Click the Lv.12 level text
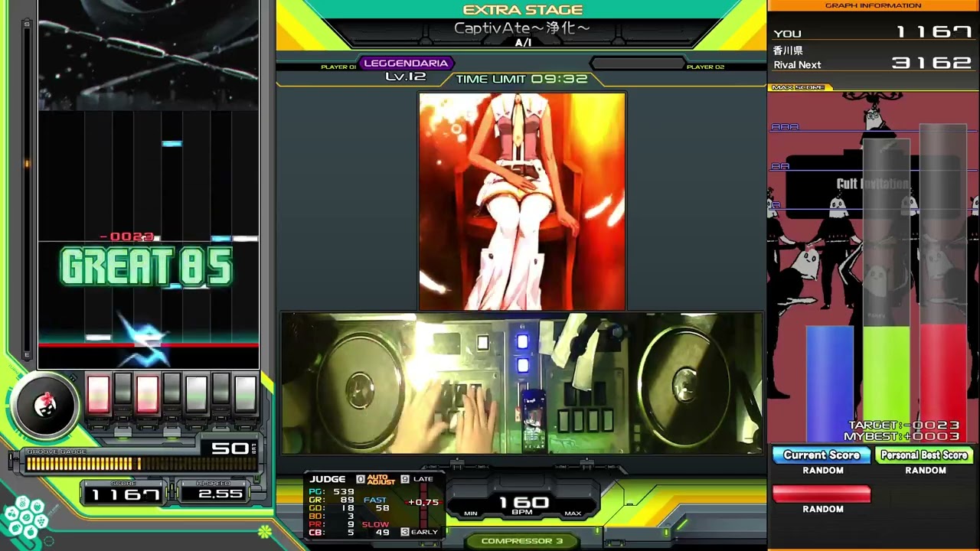 click(x=406, y=77)
